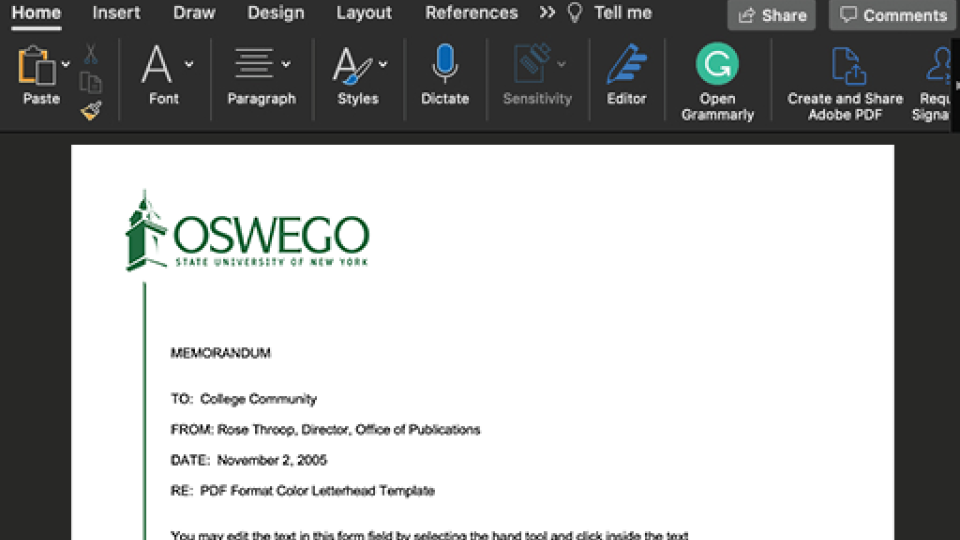Cut the selection with the scissors icon

tap(91, 54)
